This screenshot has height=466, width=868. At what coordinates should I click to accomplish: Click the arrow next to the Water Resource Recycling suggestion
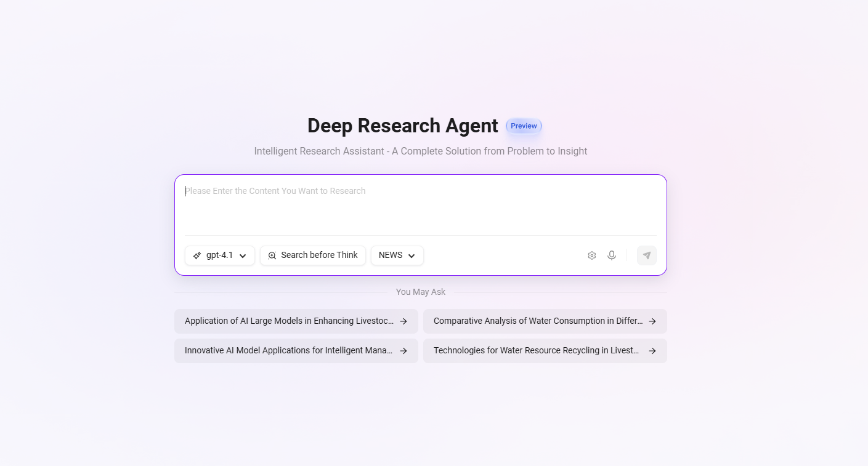click(652, 351)
